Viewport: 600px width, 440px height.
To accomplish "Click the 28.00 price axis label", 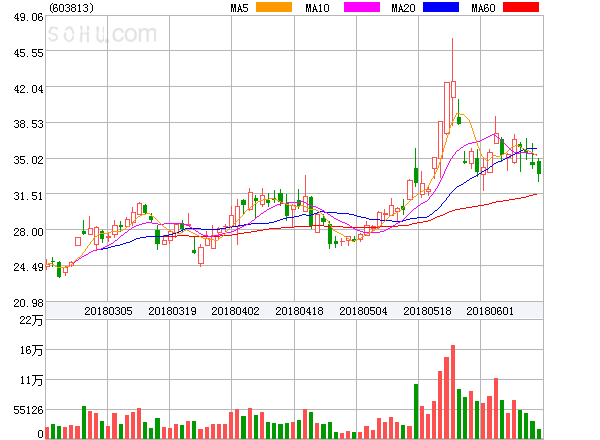I will (x=28, y=232).
